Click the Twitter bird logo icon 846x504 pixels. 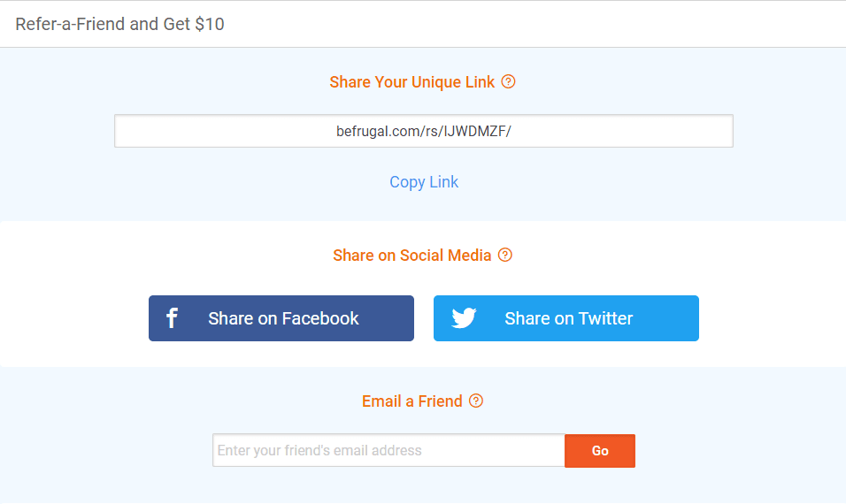[x=464, y=318]
